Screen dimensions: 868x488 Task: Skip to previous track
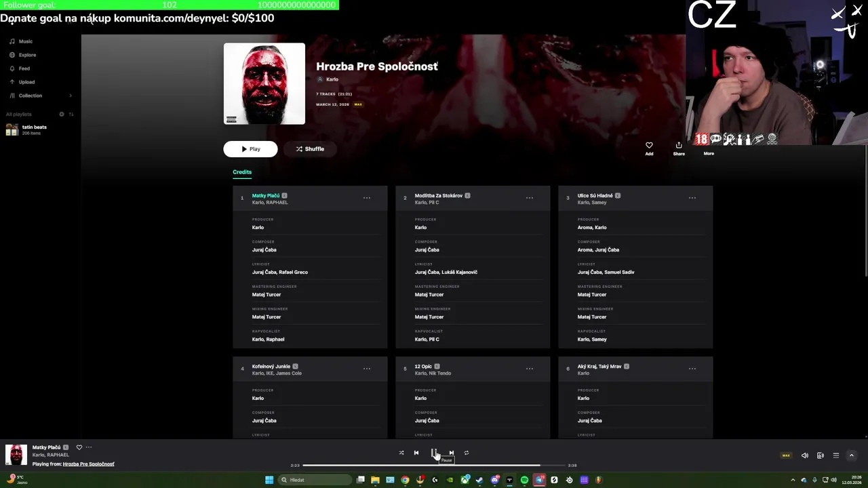pyautogui.click(x=416, y=453)
